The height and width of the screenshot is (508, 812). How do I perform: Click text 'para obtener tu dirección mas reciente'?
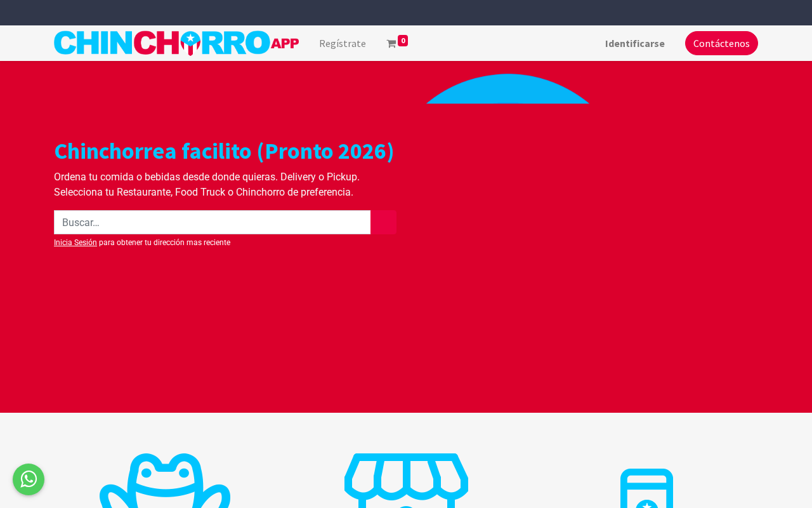pyautogui.click(x=165, y=243)
